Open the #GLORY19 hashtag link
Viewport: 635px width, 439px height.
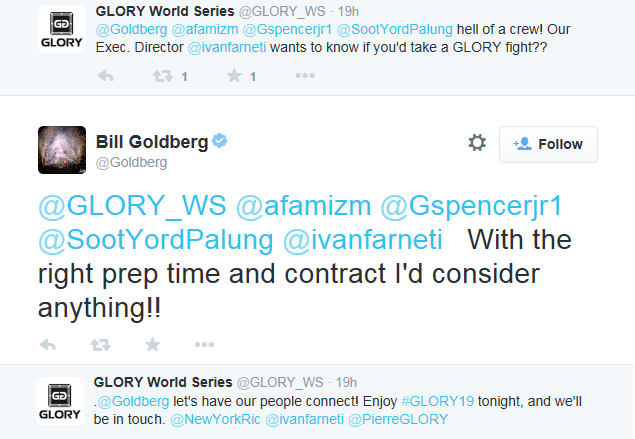click(437, 401)
